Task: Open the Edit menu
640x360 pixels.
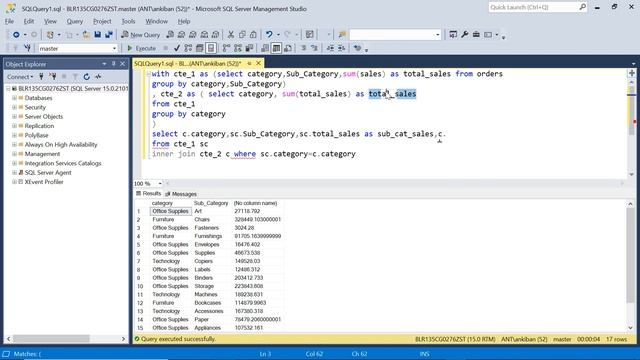Action: [x=29, y=21]
